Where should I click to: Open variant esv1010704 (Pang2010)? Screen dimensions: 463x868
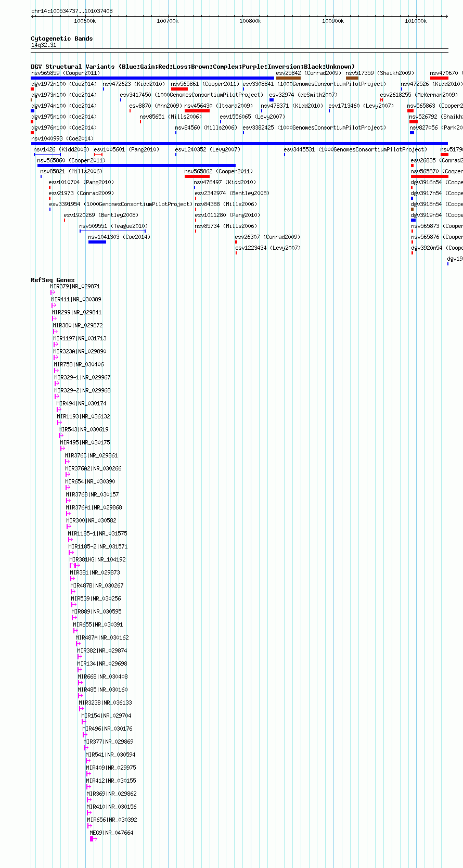(81, 182)
